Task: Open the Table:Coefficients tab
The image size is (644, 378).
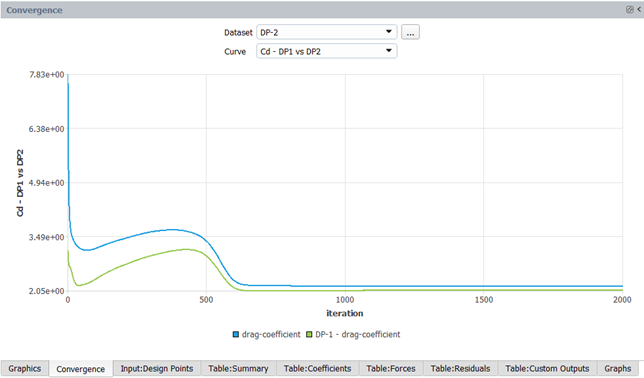Action: [x=317, y=369]
